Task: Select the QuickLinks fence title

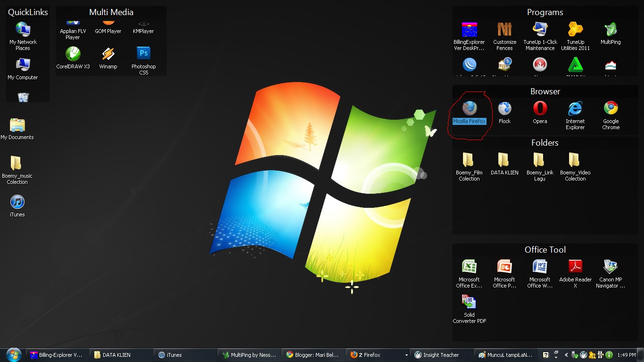Action: [x=28, y=12]
